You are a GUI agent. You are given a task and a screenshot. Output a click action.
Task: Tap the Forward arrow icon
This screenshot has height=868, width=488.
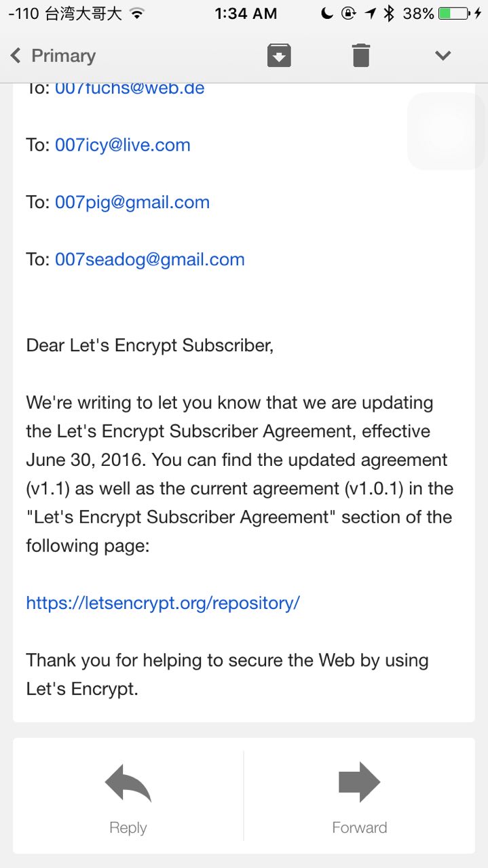tap(359, 782)
